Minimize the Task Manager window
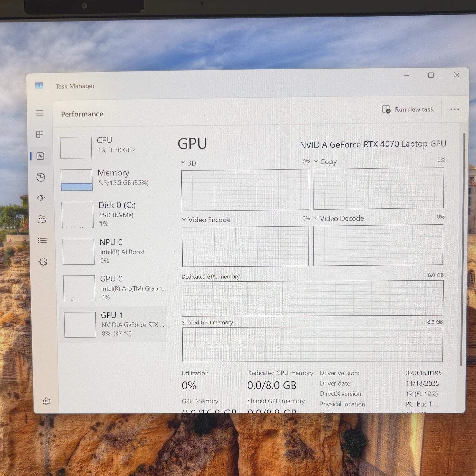Viewport: 476px width, 476px height. click(406, 75)
